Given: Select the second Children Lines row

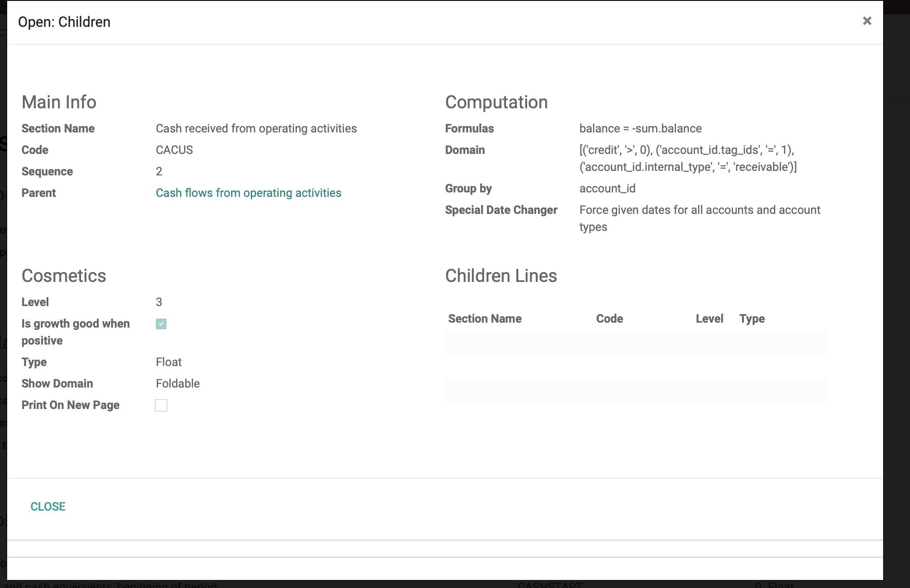Looking at the screenshot, I should [x=636, y=389].
